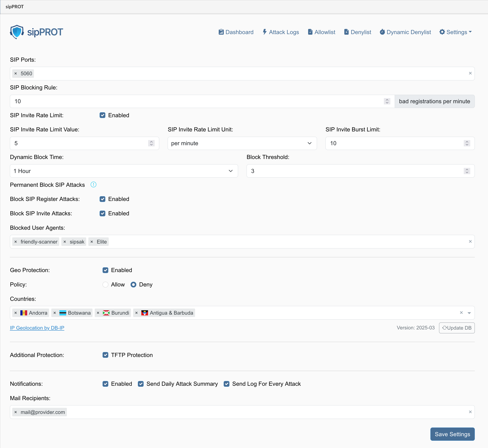Remove the sipsak user agent tag

pyautogui.click(x=65, y=242)
